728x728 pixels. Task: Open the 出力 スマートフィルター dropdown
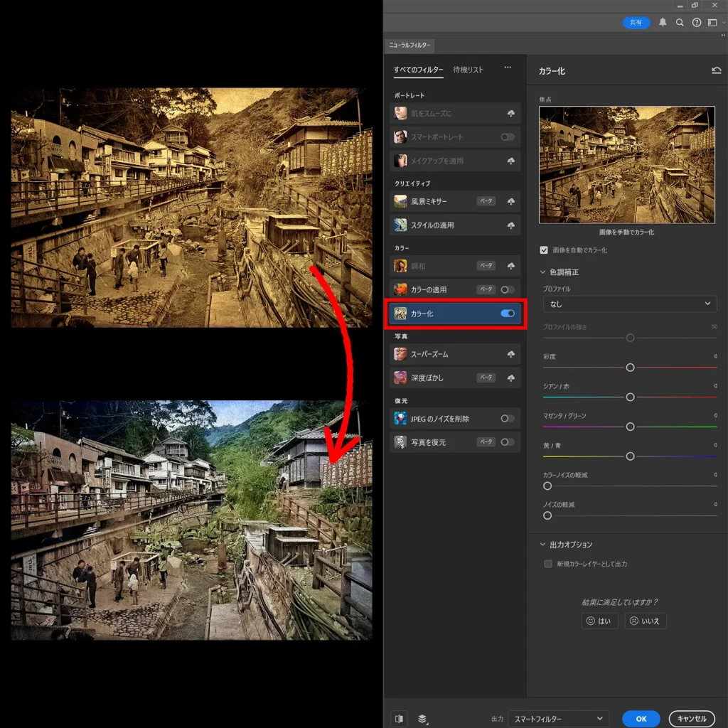[x=559, y=719]
